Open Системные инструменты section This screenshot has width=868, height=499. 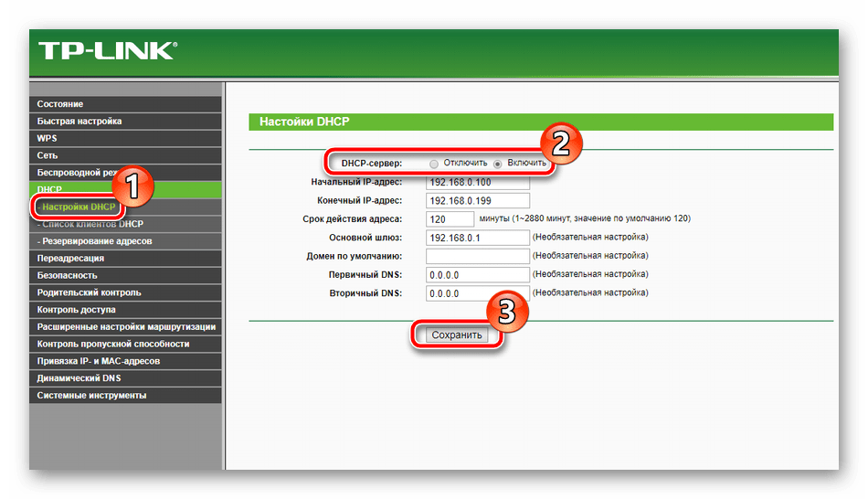coord(125,396)
